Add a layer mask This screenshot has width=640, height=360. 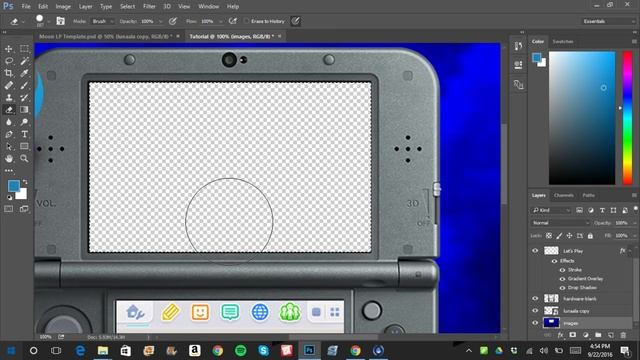(573, 335)
